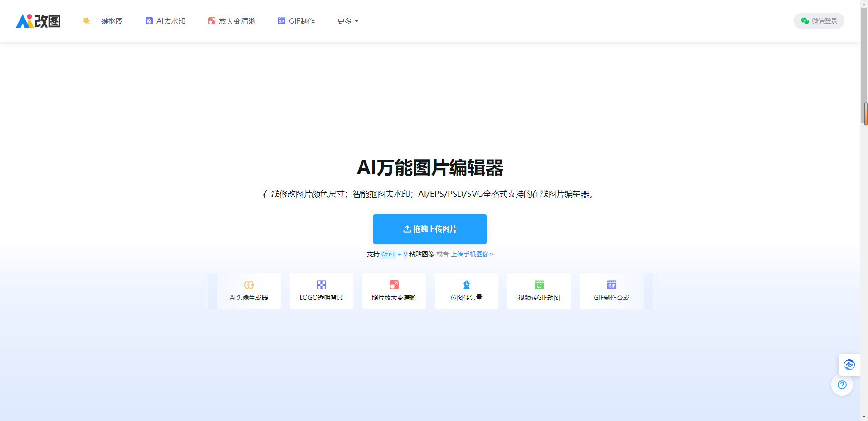Image resolution: width=868 pixels, height=421 pixels.
Task: Open the AI去水印 page
Action: click(x=165, y=21)
